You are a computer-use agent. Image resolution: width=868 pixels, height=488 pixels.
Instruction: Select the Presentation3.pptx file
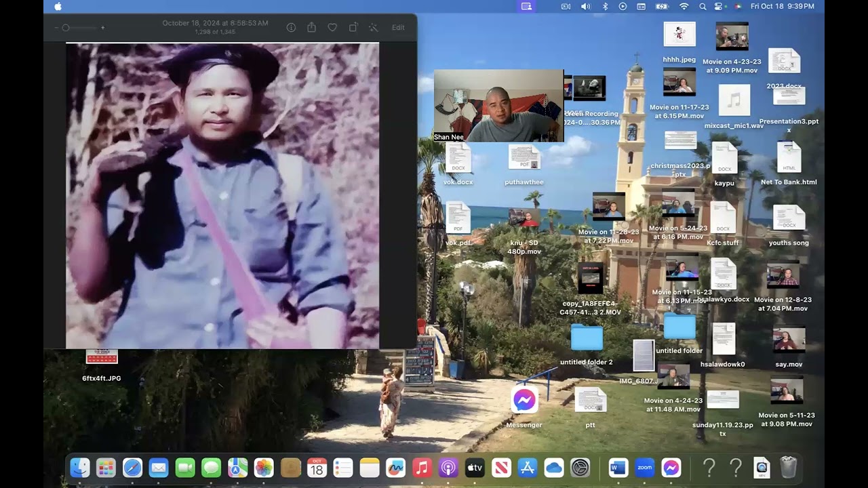pos(789,96)
